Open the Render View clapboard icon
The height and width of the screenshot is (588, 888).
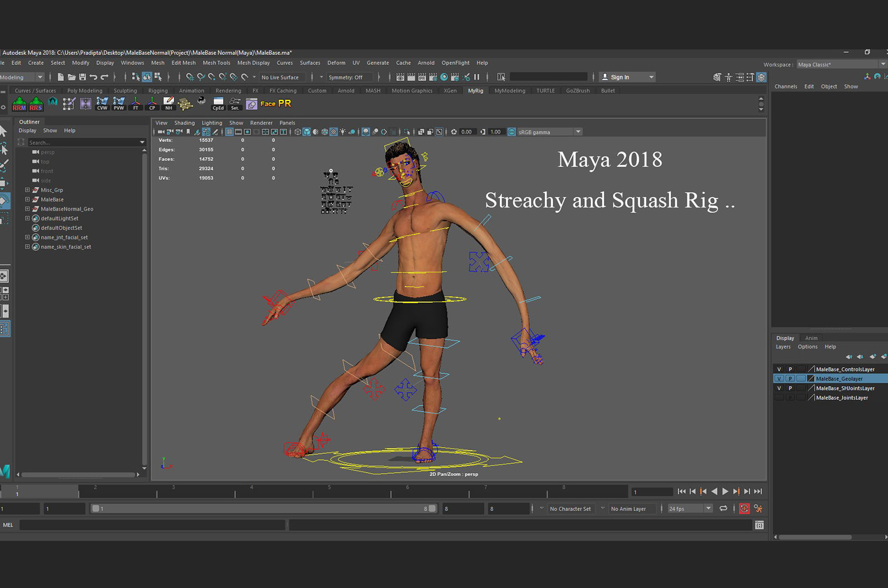(400, 77)
